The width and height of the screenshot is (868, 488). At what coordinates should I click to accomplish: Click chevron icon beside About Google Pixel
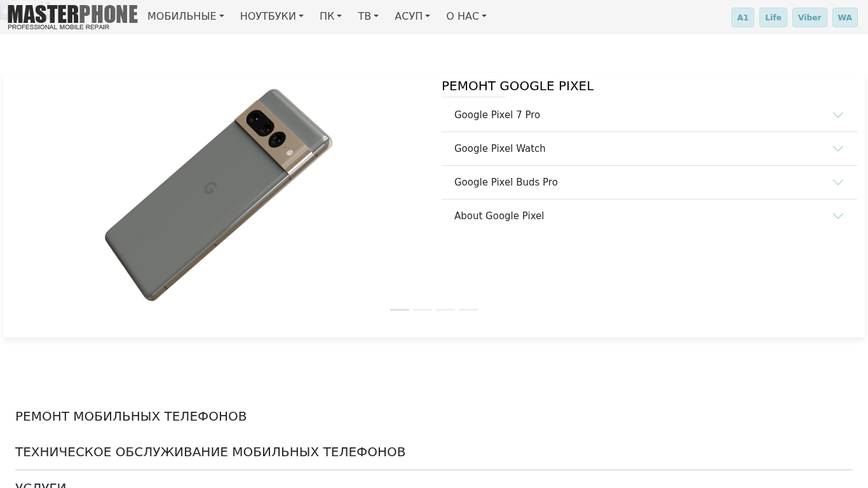click(x=837, y=216)
